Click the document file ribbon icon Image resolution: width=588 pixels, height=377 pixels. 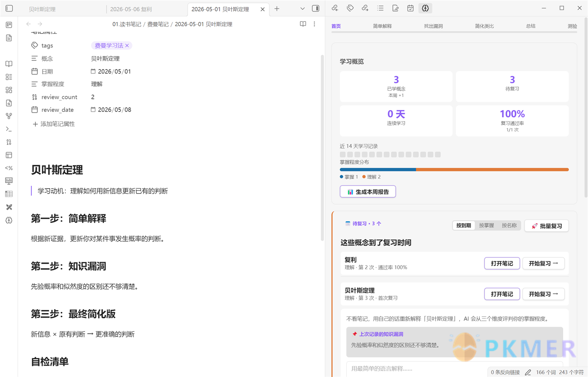point(9,38)
